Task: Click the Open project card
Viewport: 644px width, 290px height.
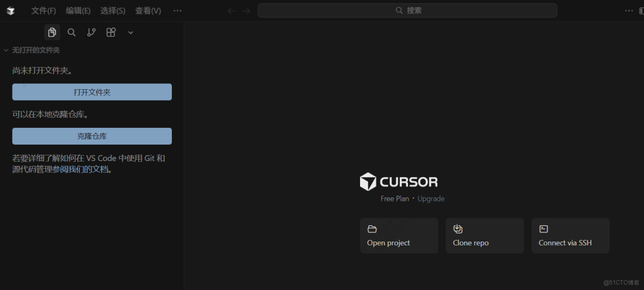Action: click(399, 236)
